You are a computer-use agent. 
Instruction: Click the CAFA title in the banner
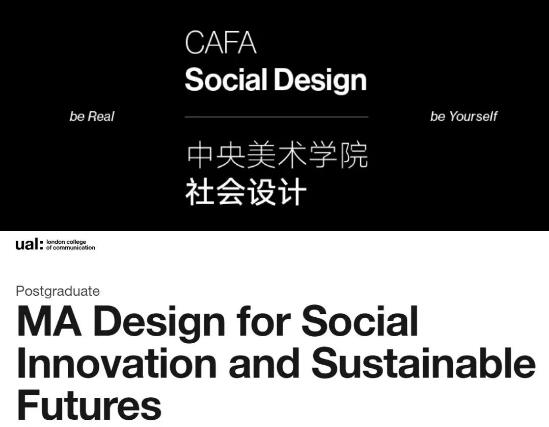221,42
